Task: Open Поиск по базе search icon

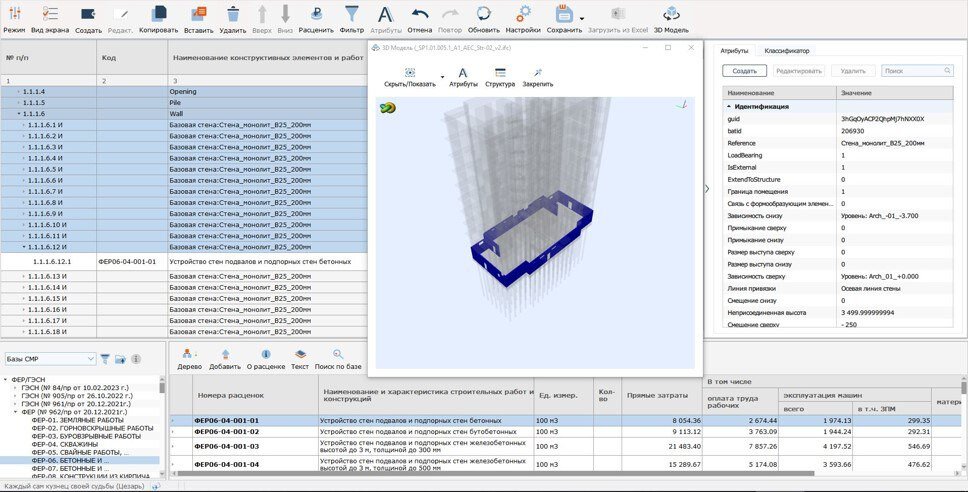Action: (x=338, y=354)
